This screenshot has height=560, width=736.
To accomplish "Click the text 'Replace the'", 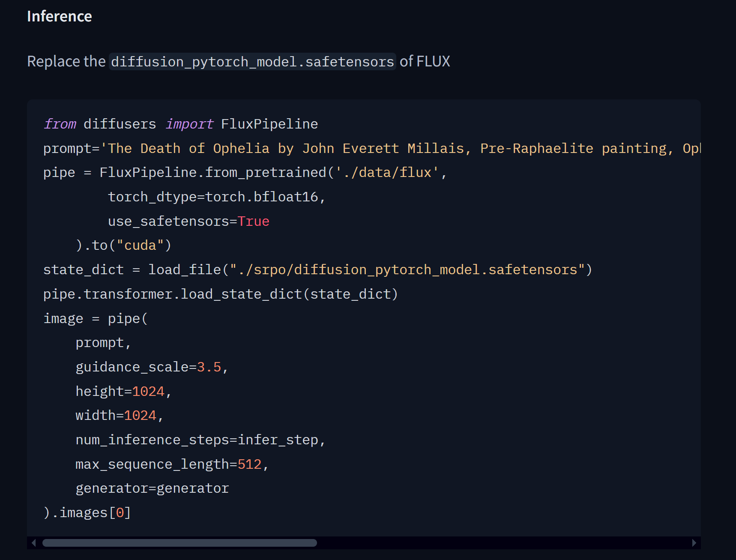I will (x=66, y=61).
